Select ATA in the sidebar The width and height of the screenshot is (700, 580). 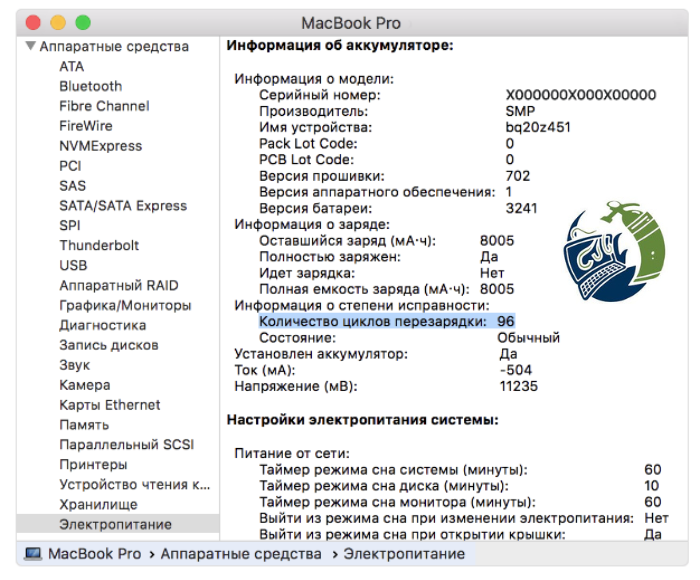tap(71, 66)
